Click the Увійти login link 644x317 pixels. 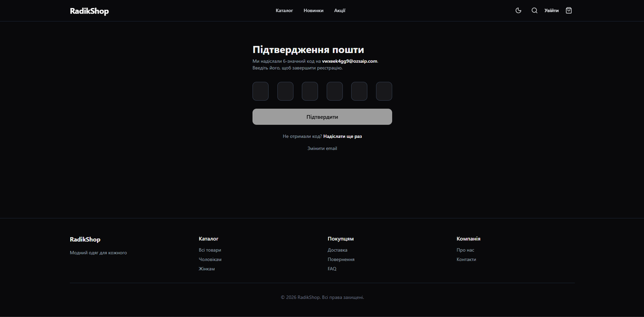pos(551,10)
